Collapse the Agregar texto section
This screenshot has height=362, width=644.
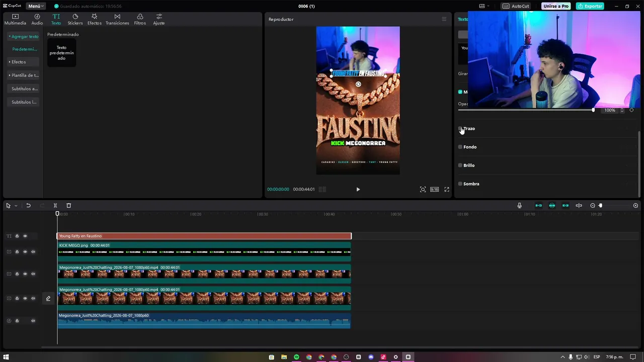tap(24, 37)
